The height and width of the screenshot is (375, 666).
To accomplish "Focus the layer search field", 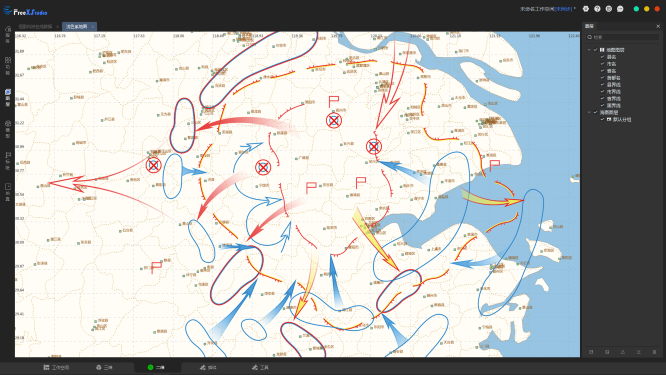I will (623, 37).
